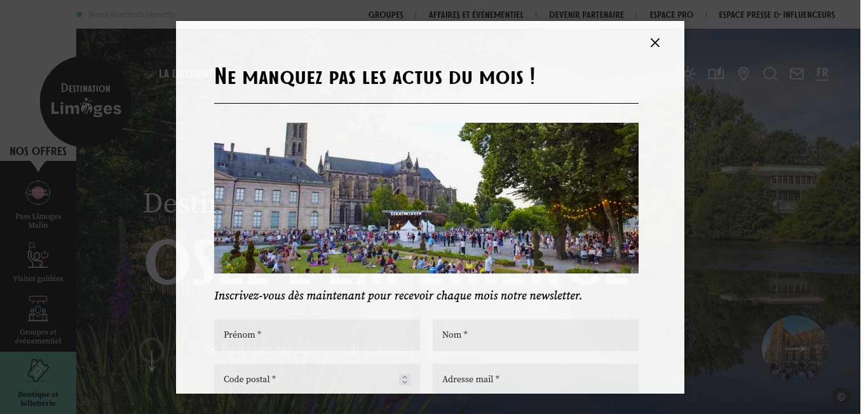Screen dimensions: 868x414
Task: Focus the Prénom input field
Action: [x=317, y=335]
